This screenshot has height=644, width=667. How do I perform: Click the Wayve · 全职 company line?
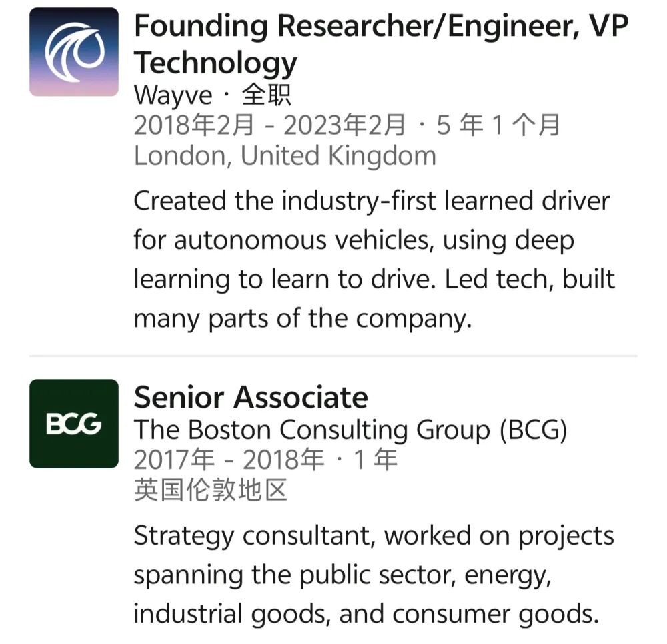(x=213, y=95)
